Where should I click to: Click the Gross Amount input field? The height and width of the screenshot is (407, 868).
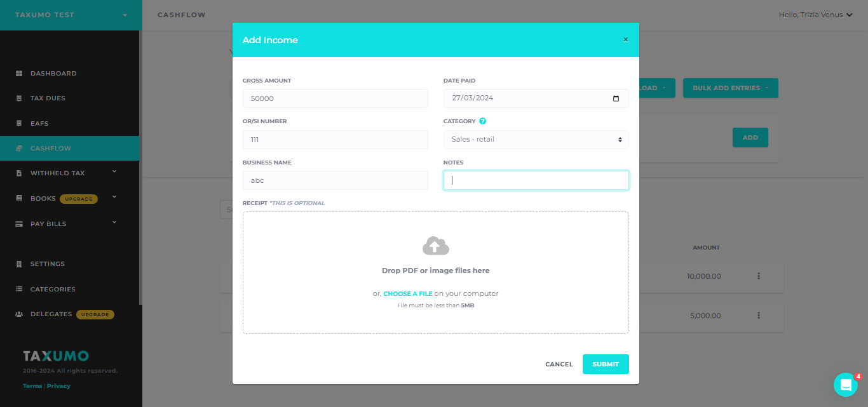tap(336, 98)
